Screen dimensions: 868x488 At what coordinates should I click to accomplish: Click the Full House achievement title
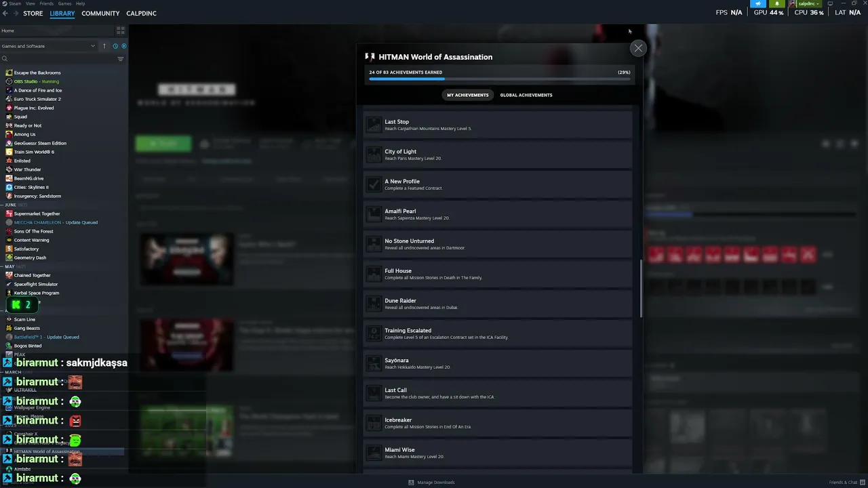click(398, 271)
